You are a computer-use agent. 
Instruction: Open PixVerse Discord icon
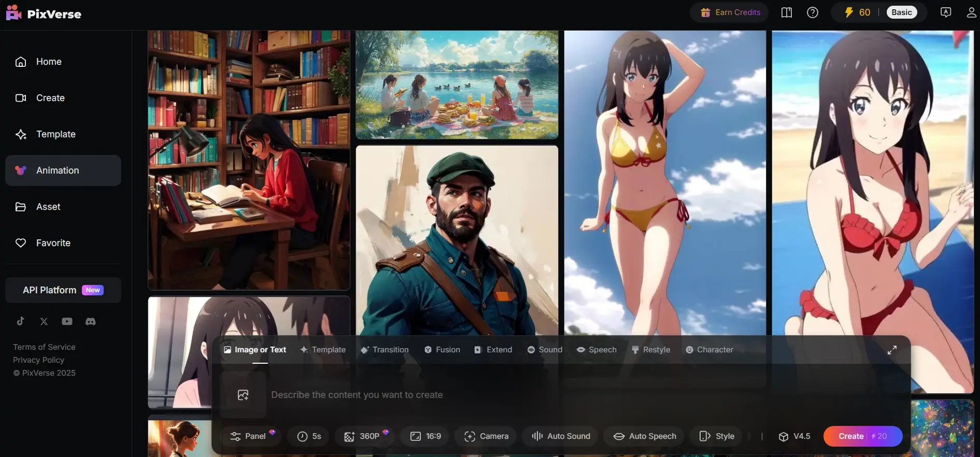[x=91, y=321]
